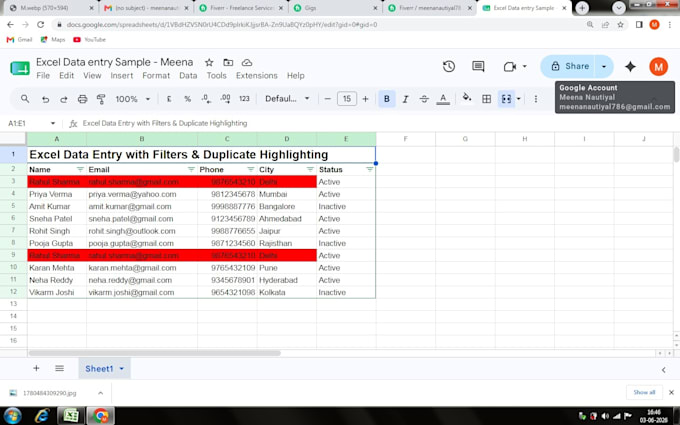Increase font size
The width and height of the screenshot is (680, 425).
point(365,99)
